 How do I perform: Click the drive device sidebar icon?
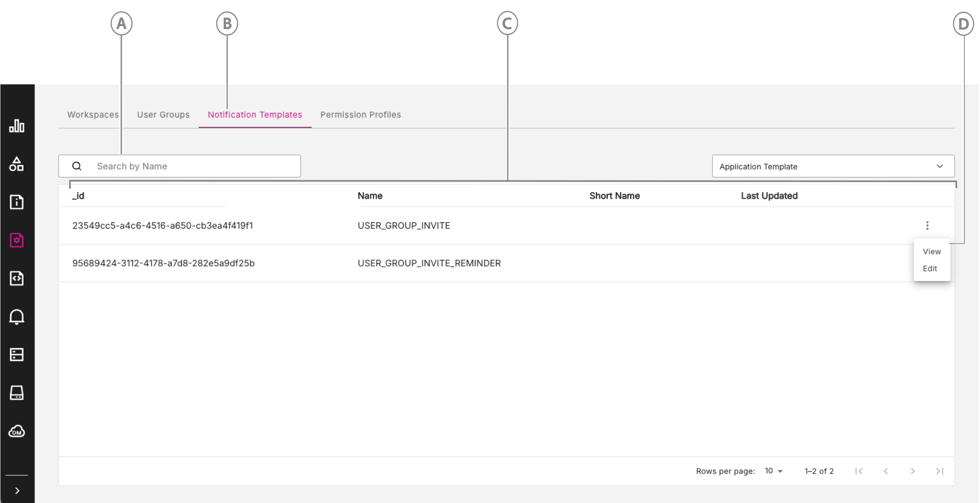(17, 393)
